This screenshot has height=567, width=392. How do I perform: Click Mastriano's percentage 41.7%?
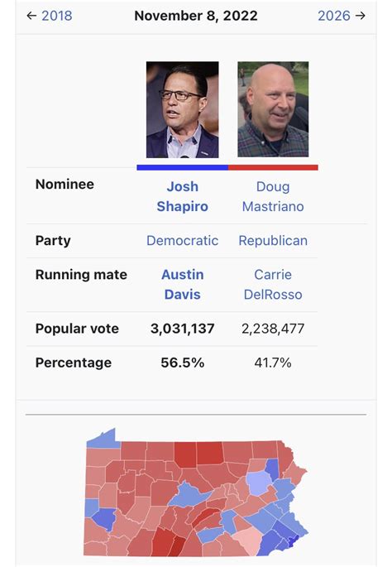273,363
